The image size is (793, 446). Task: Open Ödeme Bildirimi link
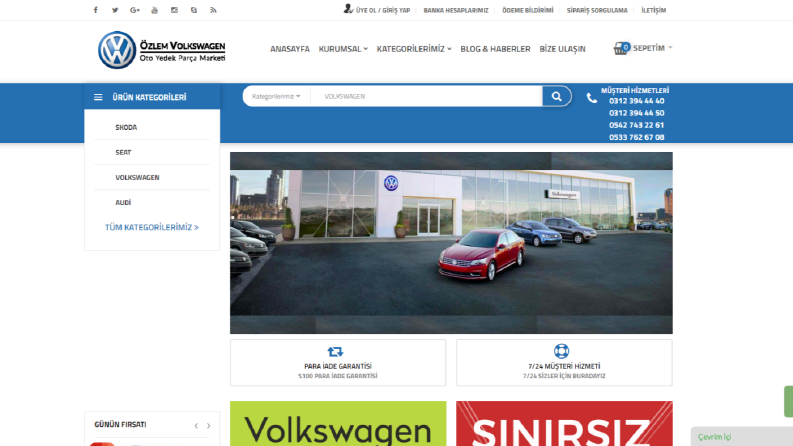click(x=527, y=10)
